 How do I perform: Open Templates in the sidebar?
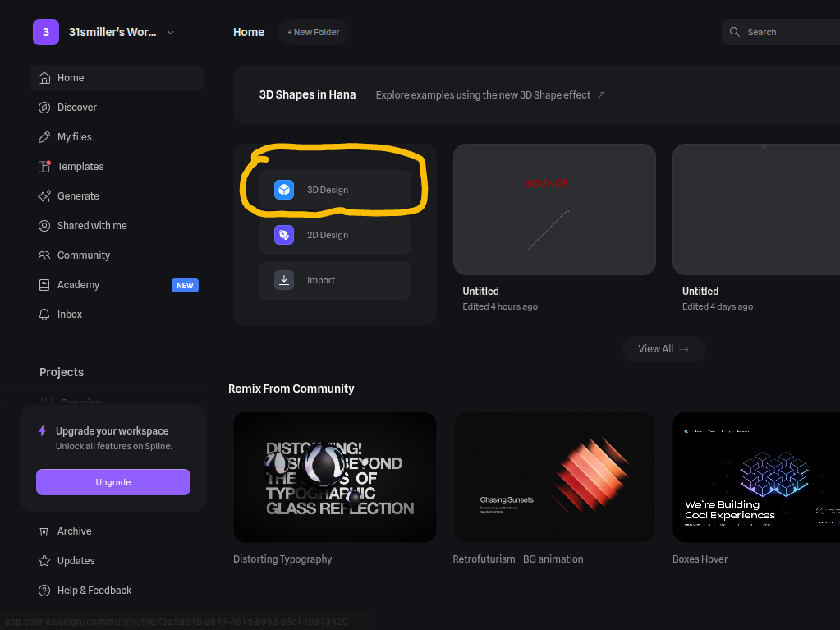click(x=117, y=167)
